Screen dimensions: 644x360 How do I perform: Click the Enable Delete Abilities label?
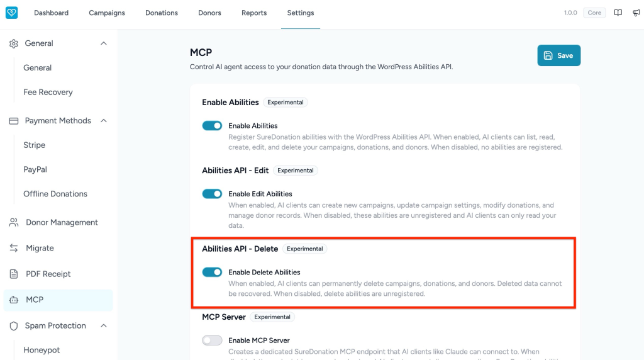coord(265,272)
